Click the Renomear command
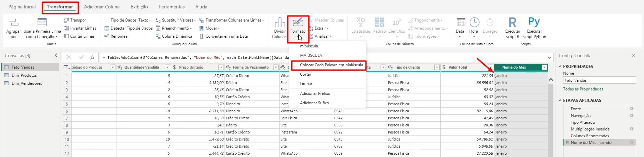The image size is (644, 157). pyautogui.click(x=116, y=36)
